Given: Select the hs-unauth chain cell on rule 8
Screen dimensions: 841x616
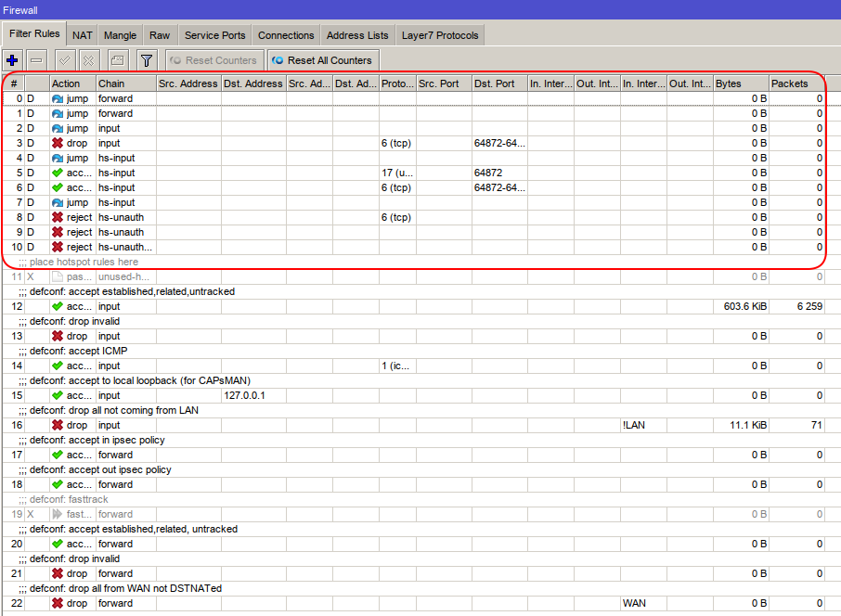Looking at the screenshot, I should tap(126, 217).
